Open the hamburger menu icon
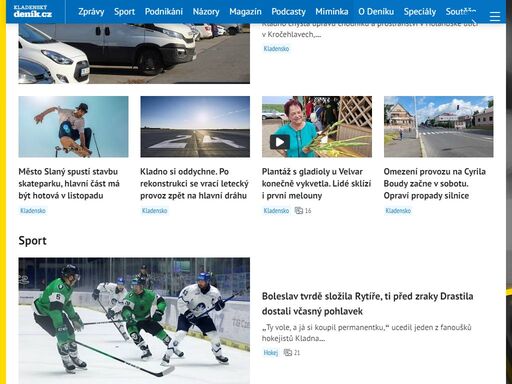Image resolution: width=512 pixels, height=384 pixels. [495, 16]
